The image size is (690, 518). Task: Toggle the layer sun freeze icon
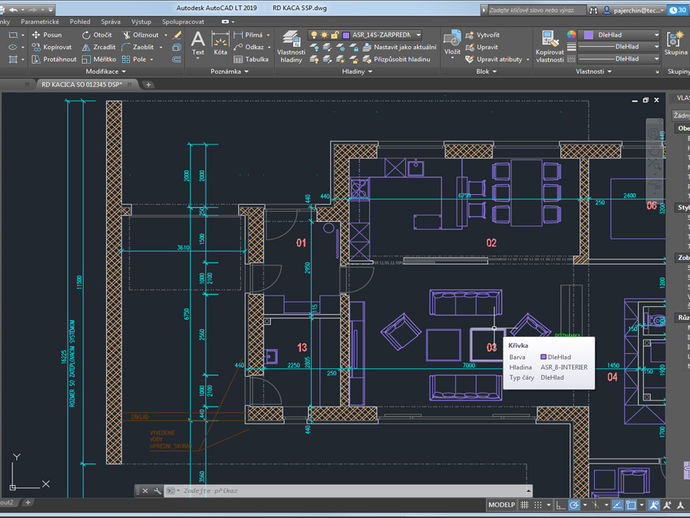[324, 35]
